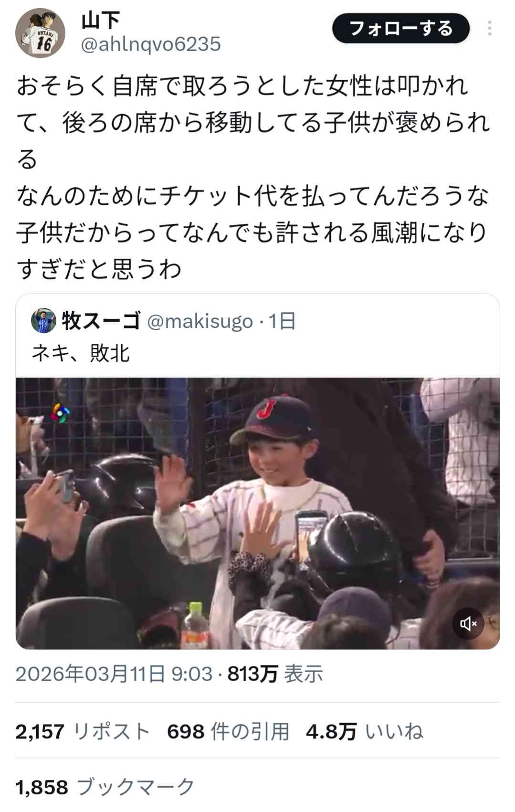The width and height of the screenshot is (515, 812).
Task: Open the 2026年03月11日 9:03 timestamp
Action: (x=114, y=674)
